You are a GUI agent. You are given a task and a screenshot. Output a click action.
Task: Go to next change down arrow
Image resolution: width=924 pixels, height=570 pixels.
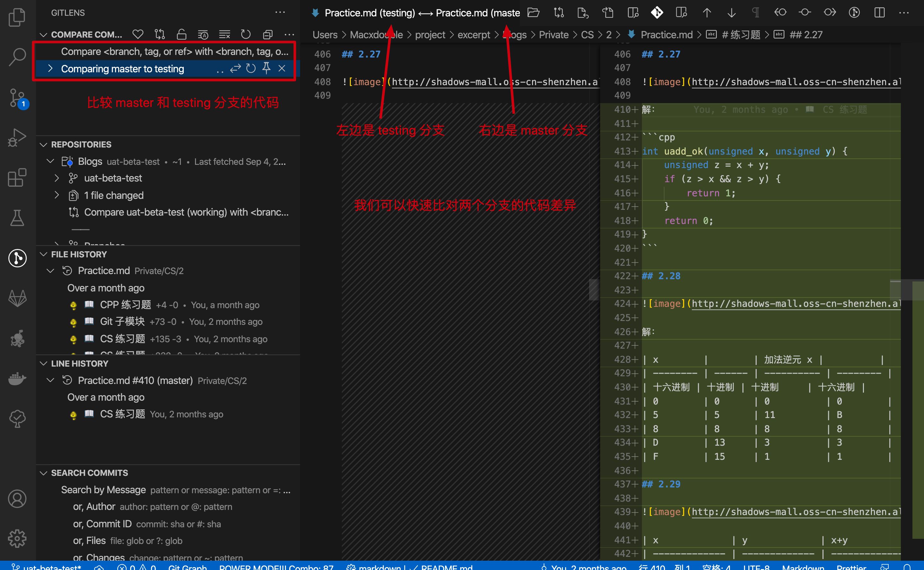tap(732, 13)
